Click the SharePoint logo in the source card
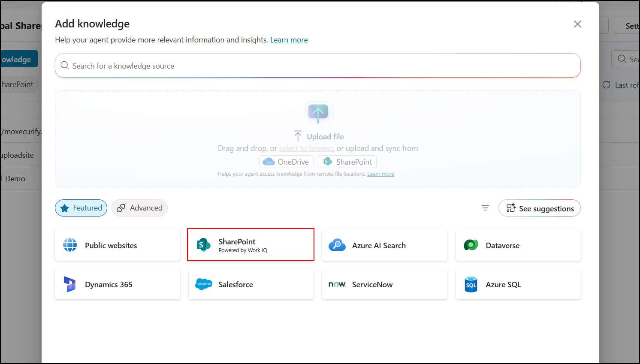Image resolution: width=640 pixels, height=364 pixels. pyautogui.click(x=203, y=245)
